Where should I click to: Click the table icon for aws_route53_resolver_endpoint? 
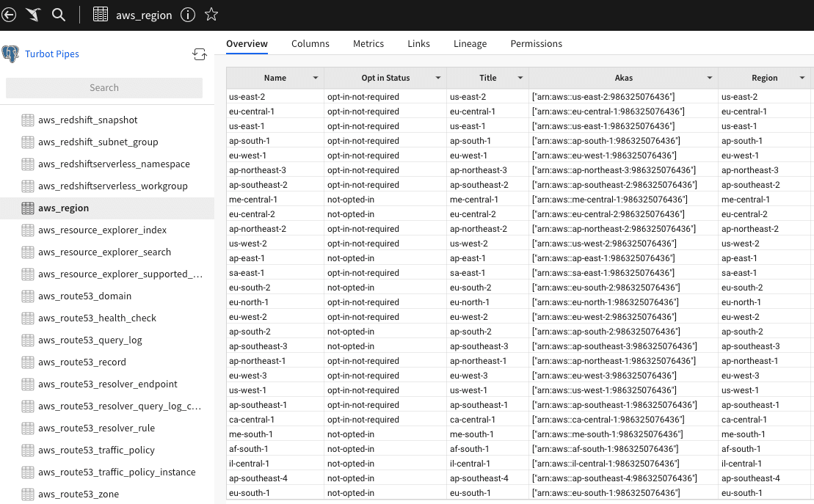click(27, 384)
